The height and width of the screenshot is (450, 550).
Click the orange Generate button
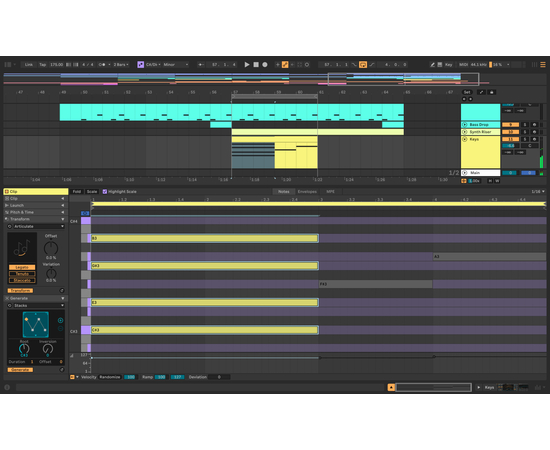(x=20, y=370)
